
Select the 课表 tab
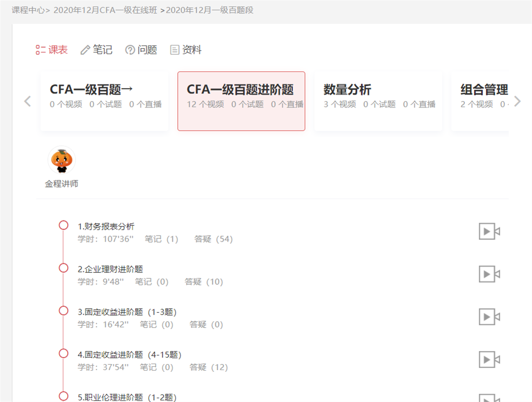point(52,50)
